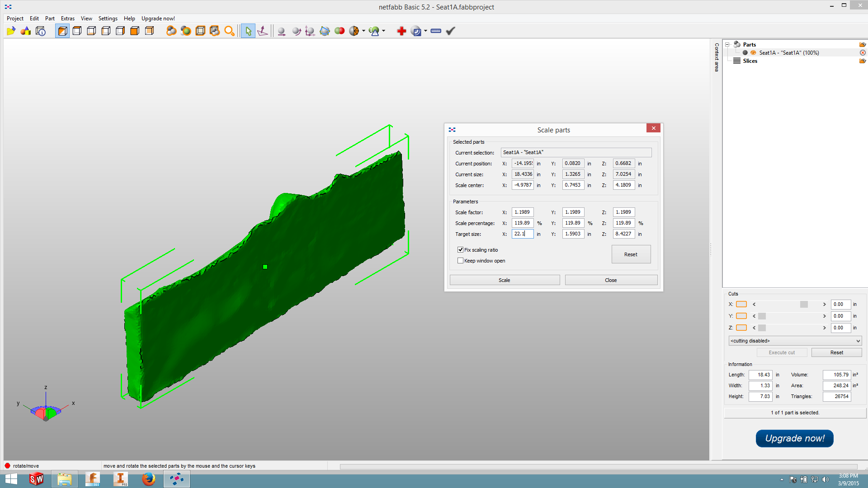Click the free cut sphere icon

coord(354,31)
